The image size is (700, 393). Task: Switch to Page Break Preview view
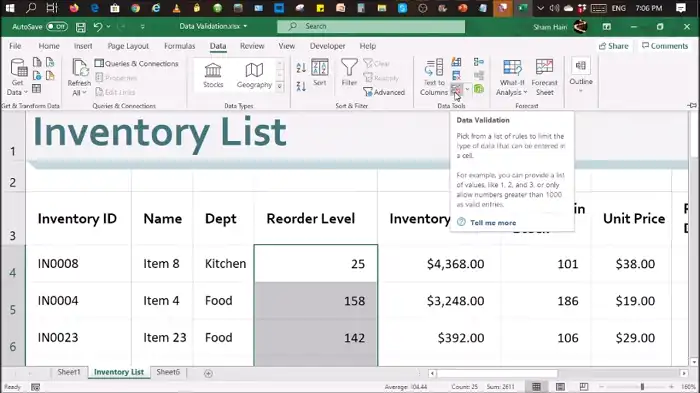point(583,386)
